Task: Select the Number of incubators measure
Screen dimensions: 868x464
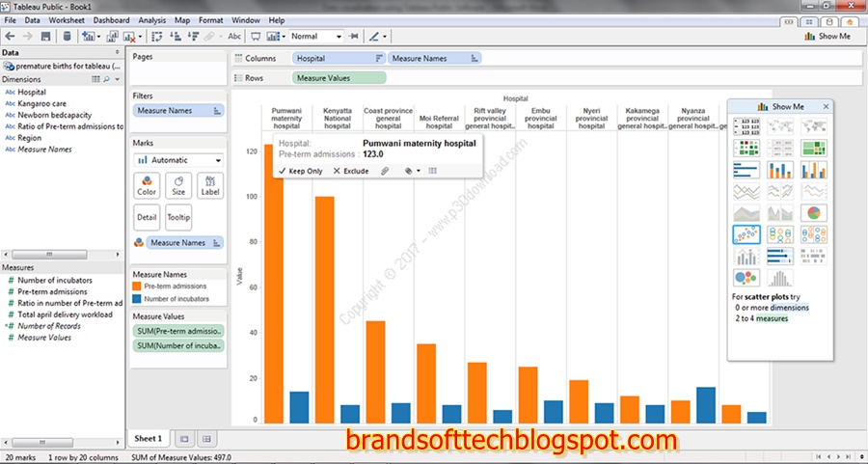Action: 55,280
